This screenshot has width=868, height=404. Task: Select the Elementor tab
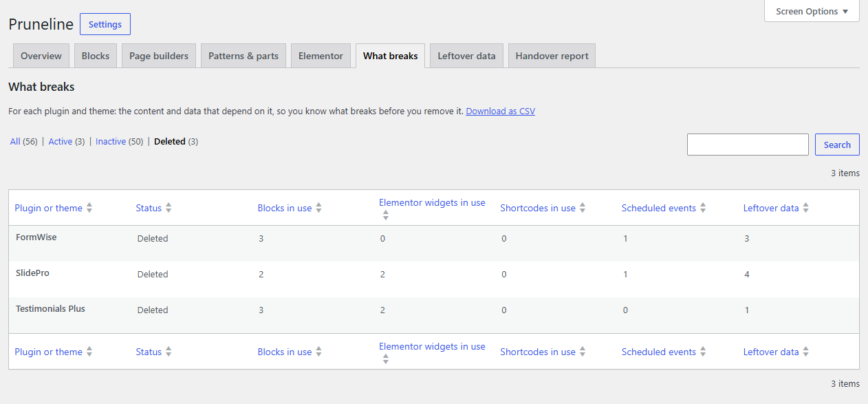point(321,56)
